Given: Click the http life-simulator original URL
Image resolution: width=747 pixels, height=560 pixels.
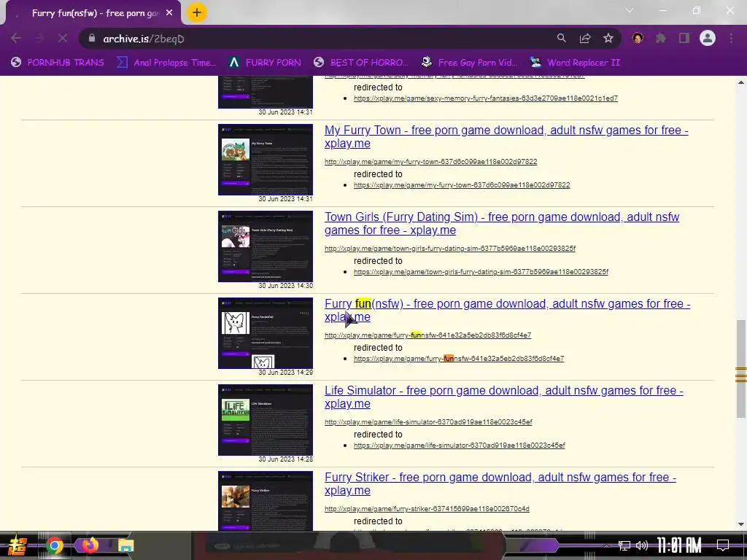Looking at the screenshot, I should point(428,422).
